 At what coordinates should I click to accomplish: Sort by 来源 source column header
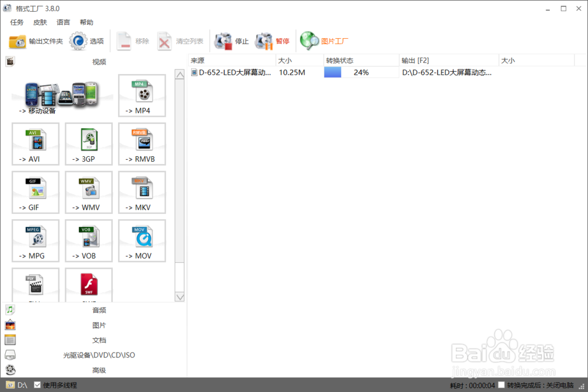pos(232,61)
